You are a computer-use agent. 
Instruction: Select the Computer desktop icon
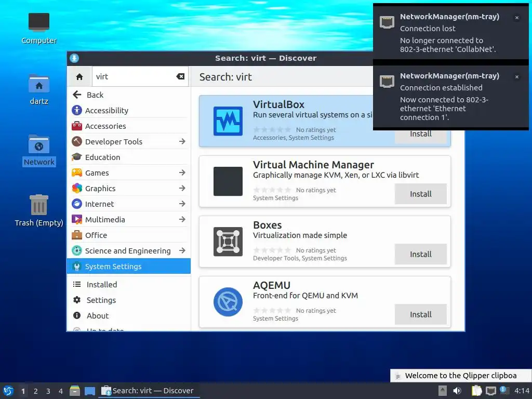[x=38, y=29]
